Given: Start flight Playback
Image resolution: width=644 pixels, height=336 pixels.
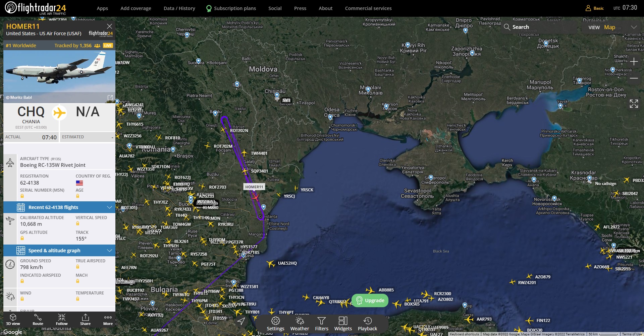Looking at the screenshot, I should point(367,324).
